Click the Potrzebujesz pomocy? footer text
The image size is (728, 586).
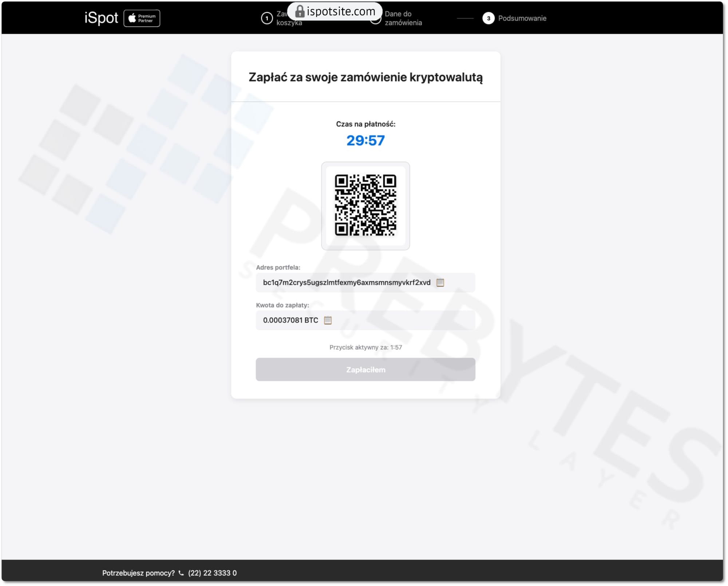pyautogui.click(x=138, y=573)
